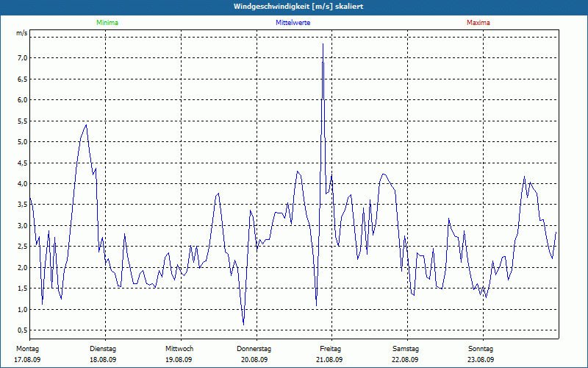Click the Montag day label

click(x=27, y=349)
